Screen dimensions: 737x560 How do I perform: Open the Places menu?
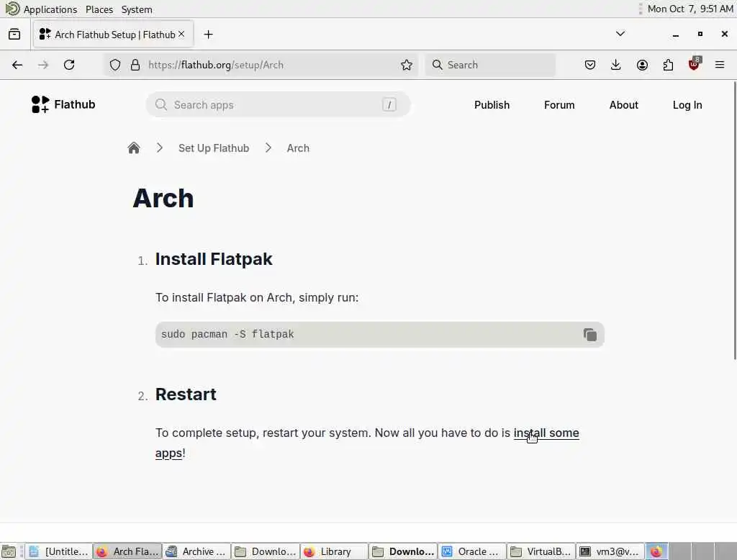pos(99,9)
